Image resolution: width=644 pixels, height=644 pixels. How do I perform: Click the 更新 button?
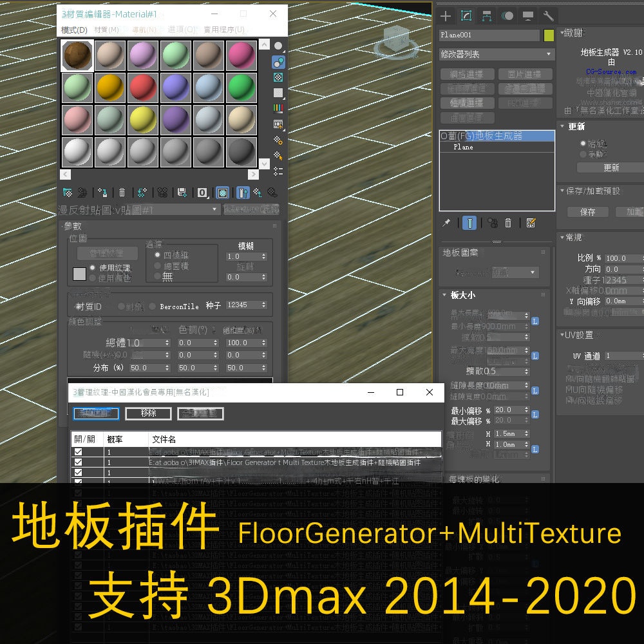(611, 167)
